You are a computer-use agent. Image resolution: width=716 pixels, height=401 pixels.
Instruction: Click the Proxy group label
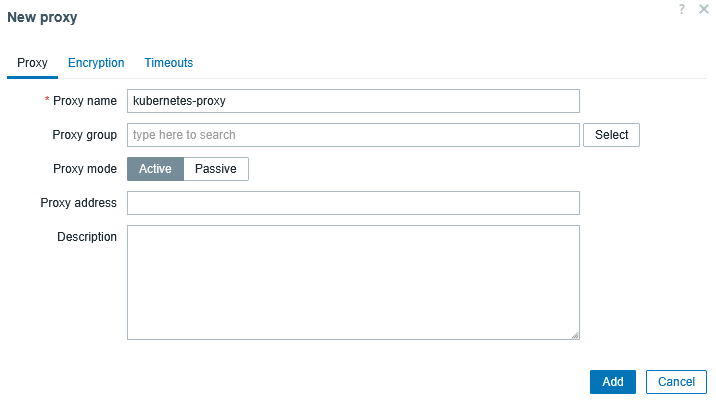(x=84, y=135)
